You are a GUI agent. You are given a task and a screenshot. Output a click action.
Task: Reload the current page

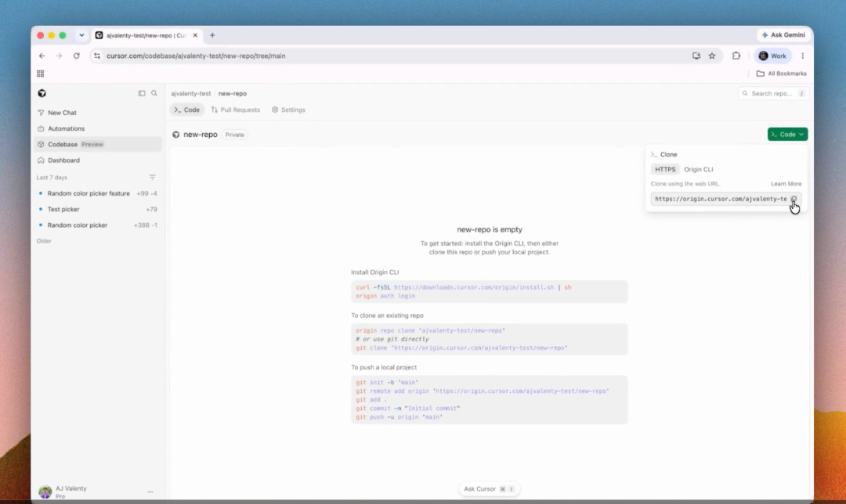coord(77,56)
